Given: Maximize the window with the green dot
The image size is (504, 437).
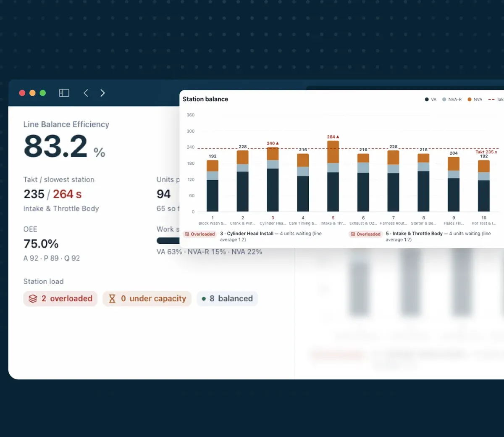Looking at the screenshot, I should pos(42,93).
